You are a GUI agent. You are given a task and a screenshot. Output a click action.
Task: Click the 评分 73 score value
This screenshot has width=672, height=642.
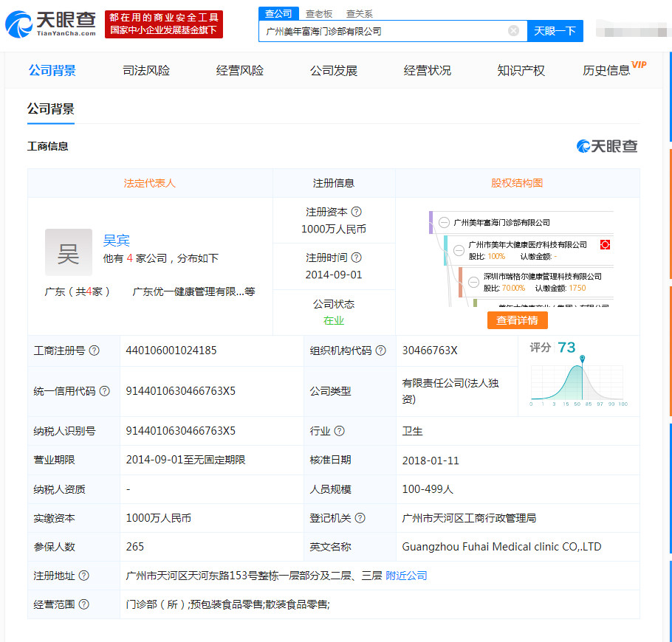point(566,347)
